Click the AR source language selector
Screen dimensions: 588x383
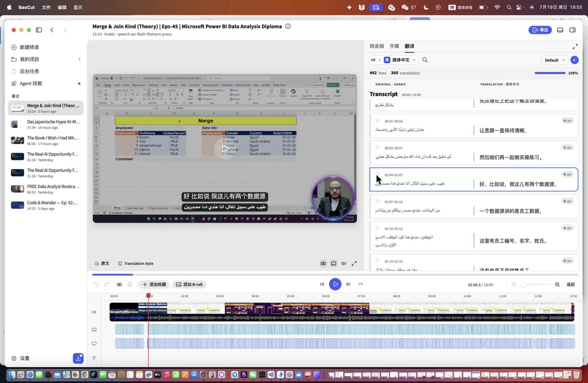pyautogui.click(x=373, y=60)
